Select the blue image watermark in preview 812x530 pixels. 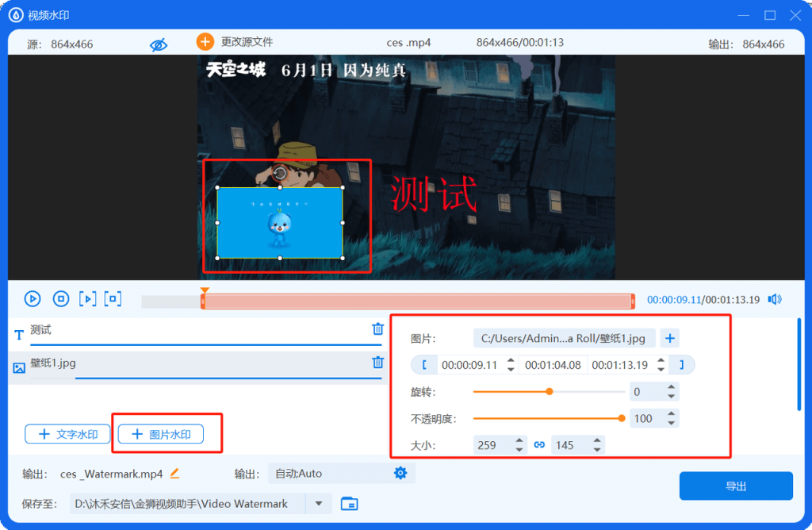point(280,223)
